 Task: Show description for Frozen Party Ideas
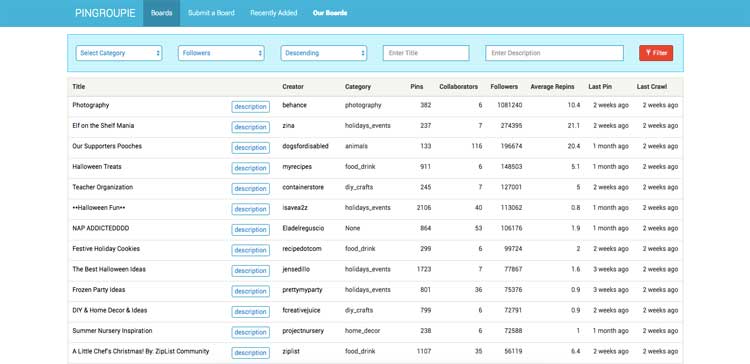pyautogui.click(x=251, y=291)
